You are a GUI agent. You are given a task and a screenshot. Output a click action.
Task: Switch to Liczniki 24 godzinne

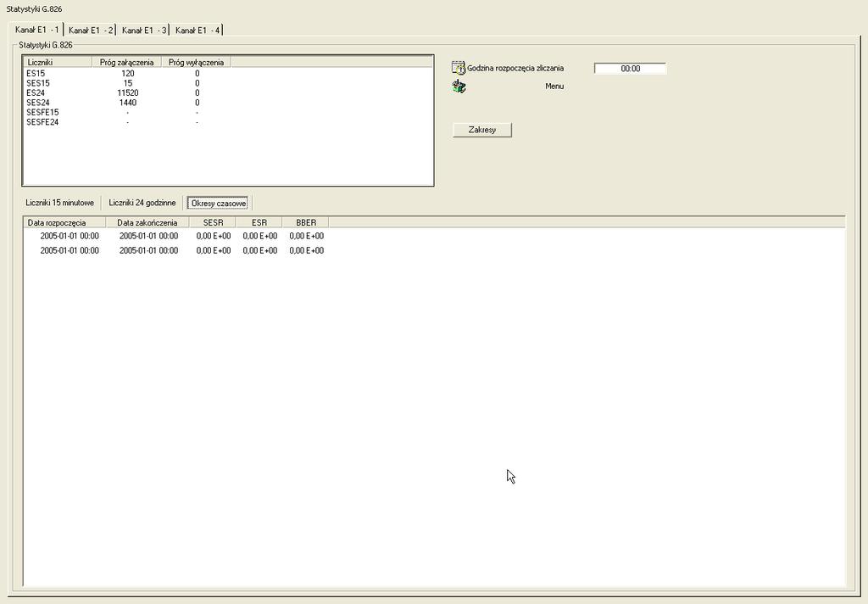[142, 203]
